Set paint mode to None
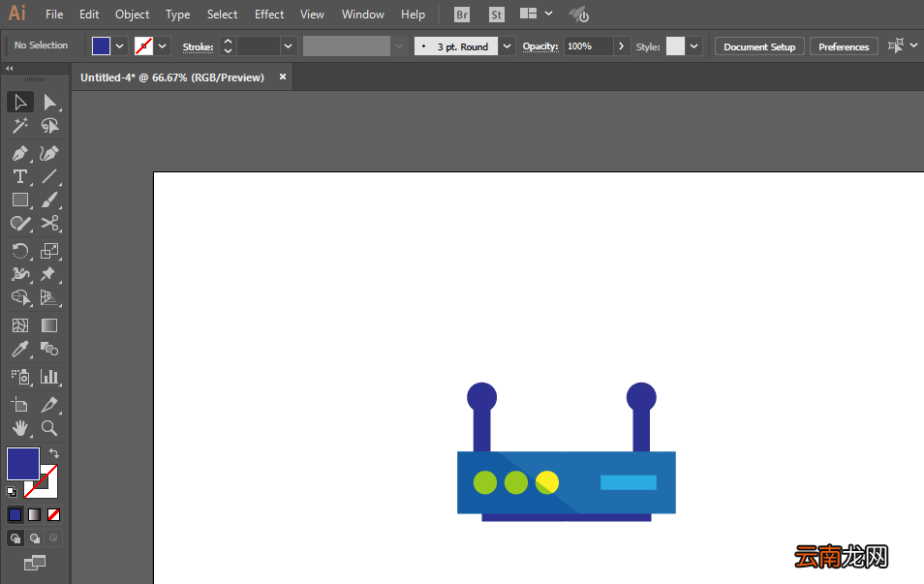This screenshot has height=584, width=924. 53,515
